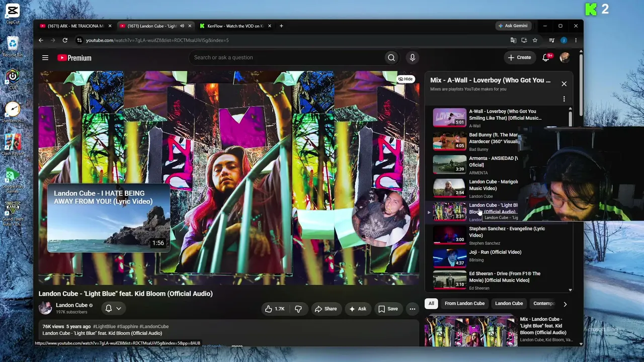Open the Chrome three-dot menu
This screenshot has height=362, width=644.
point(576,40)
